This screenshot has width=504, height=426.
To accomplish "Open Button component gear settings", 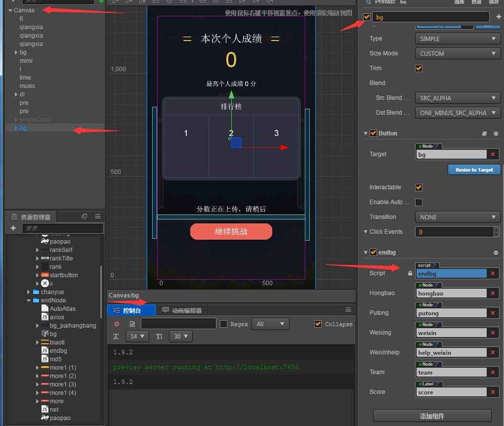I will (x=496, y=133).
